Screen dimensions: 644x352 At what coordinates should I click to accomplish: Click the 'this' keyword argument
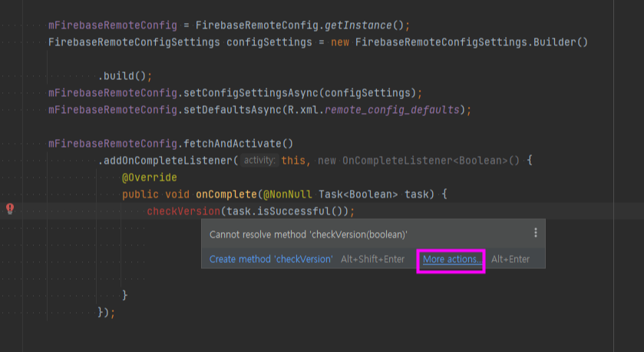293,161
